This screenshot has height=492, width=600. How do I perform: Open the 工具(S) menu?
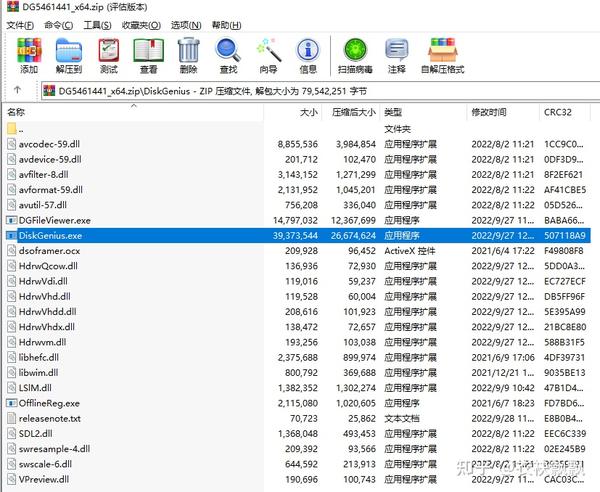click(97, 25)
